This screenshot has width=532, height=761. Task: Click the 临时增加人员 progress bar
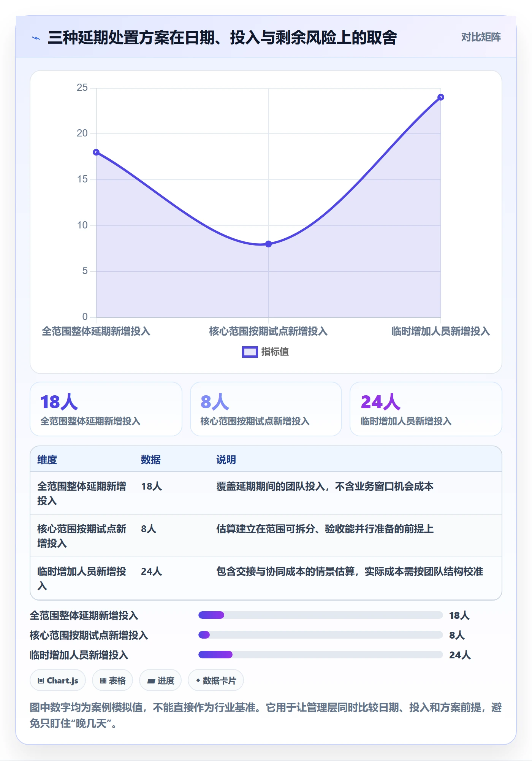click(x=321, y=655)
